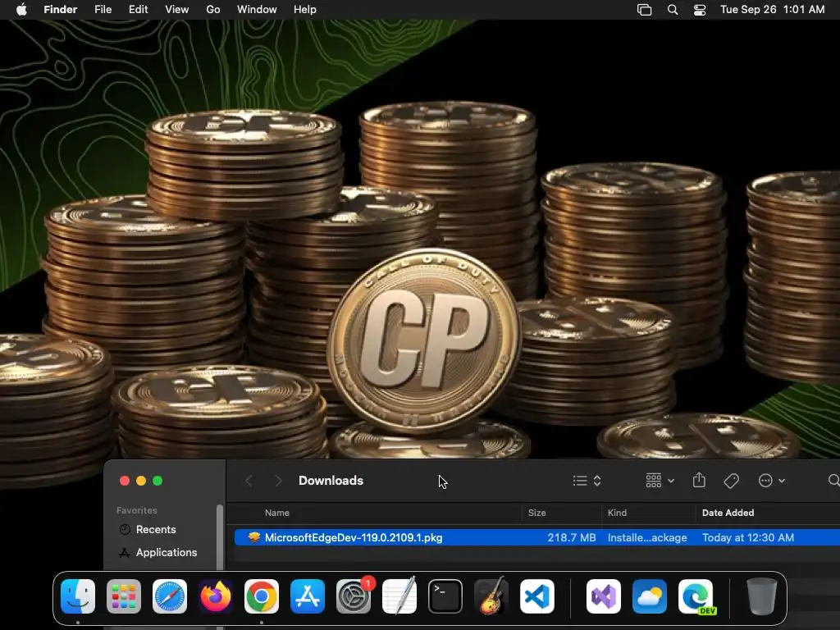Screen dimensions: 840x630
Task: Click the Today at 12:30 AM cell
Action: [748, 537]
